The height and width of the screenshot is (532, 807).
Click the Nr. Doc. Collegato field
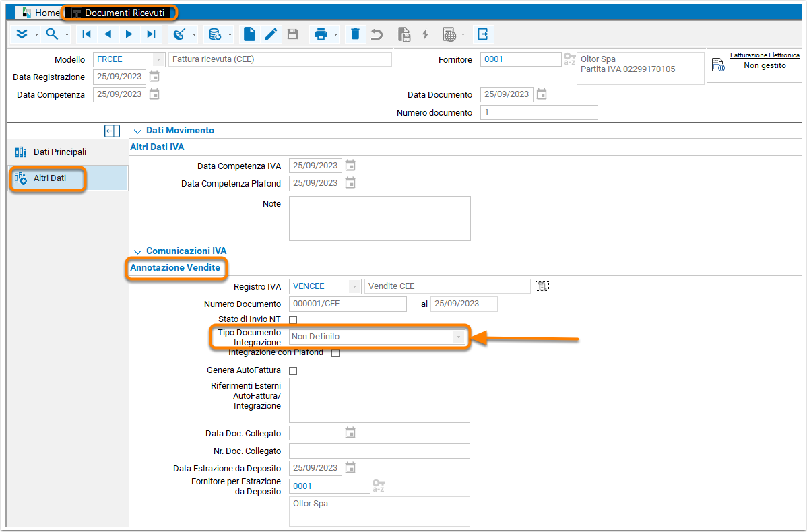[379, 451]
